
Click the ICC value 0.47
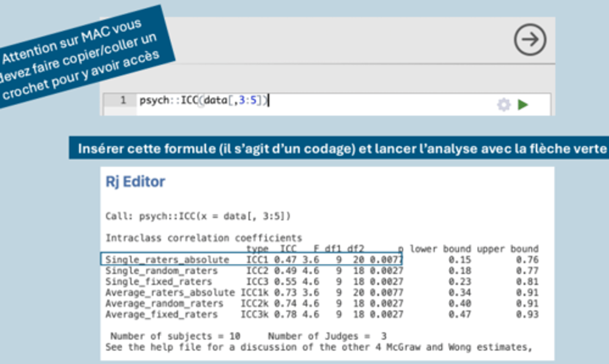[x=285, y=260]
